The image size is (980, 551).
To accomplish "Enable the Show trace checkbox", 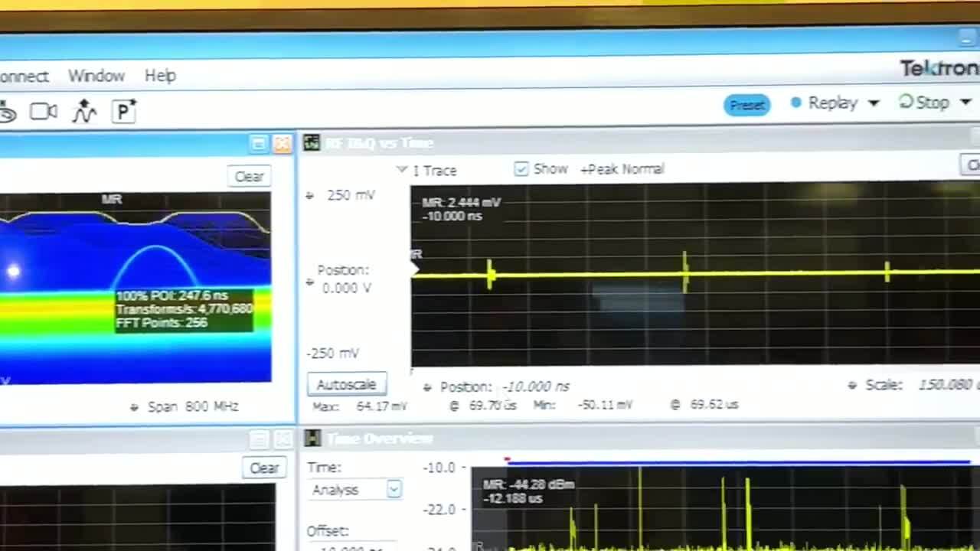I will tap(521, 169).
